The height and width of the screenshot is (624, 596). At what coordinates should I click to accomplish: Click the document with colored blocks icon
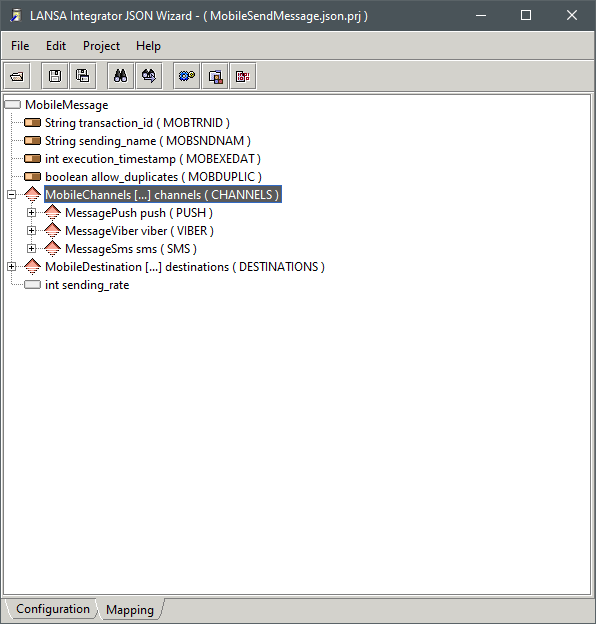(x=215, y=76)
